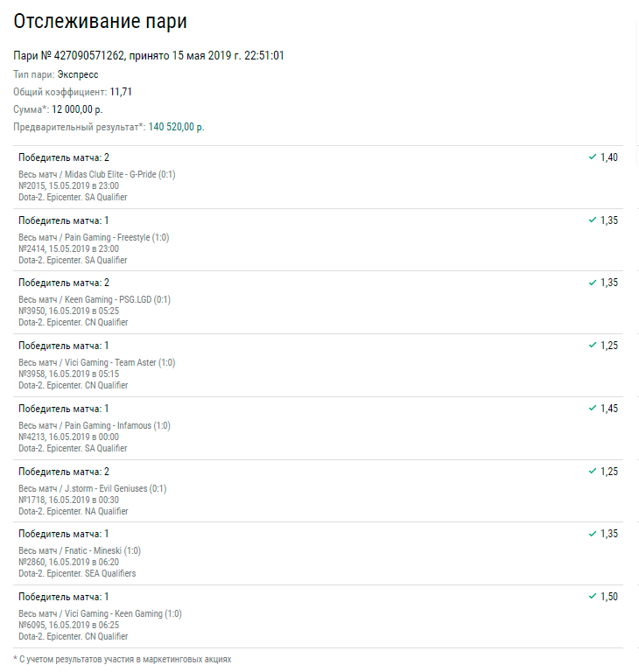Viewport: 639px width, 672px height.
Task: Click the stake amount 12 000,00 р.
Action: click(77, 109)
